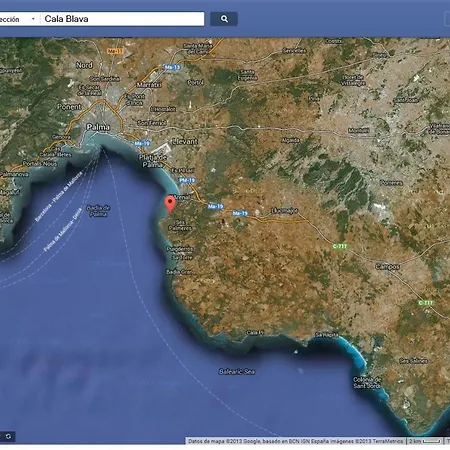This screenshot has width=450, height=450.
Task: Click the Llucmajor town label
Action: pyautogui.click(x=284, y=210)
